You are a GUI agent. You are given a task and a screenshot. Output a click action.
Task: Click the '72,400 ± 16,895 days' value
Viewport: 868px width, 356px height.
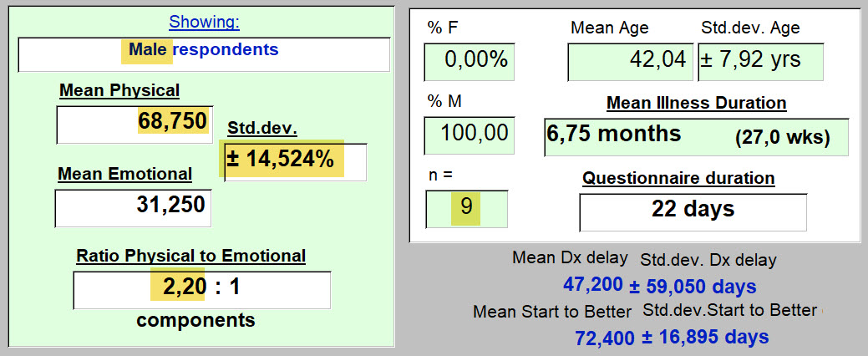tap(672, 337)
